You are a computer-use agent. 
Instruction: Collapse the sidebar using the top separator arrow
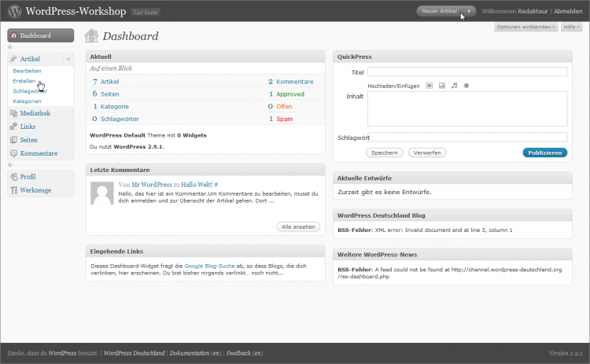(x=10, y=47)
